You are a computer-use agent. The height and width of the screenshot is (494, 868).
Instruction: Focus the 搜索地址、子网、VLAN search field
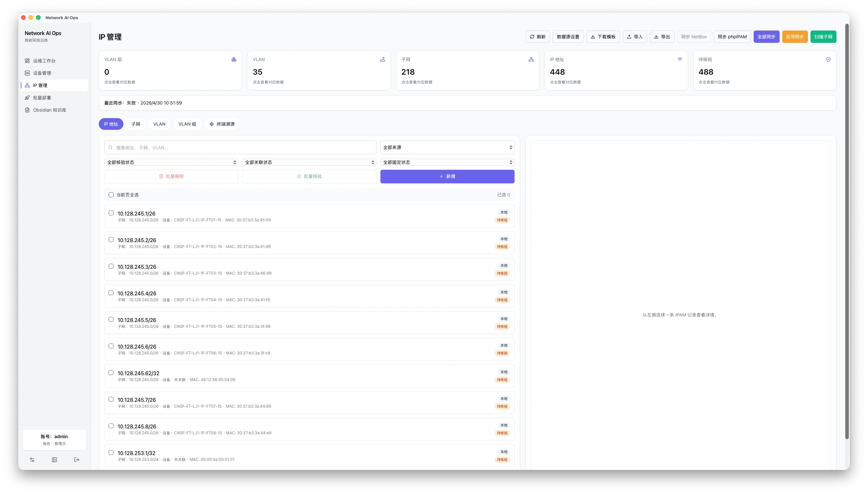240,148
